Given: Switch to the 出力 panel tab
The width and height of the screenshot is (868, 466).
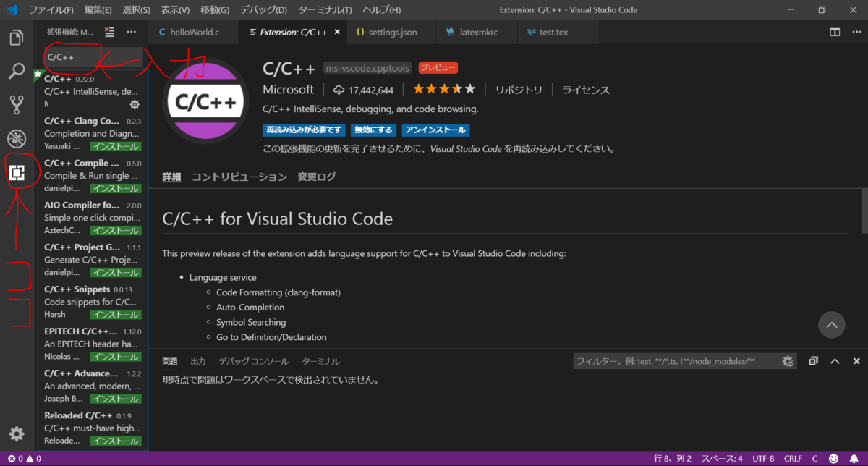Looking at the screenshot, I should [x=198, y=361].
